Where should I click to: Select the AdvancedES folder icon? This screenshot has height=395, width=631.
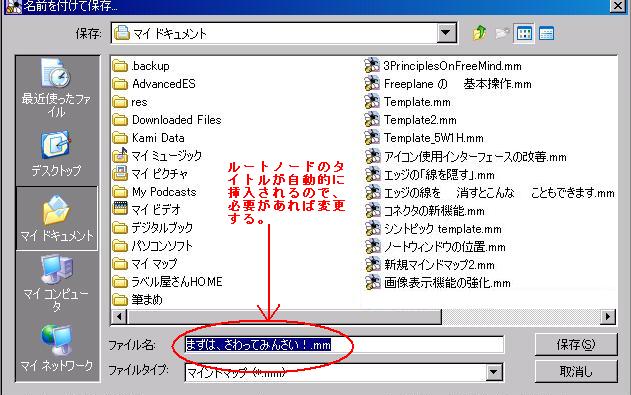pyautogui.click(x=120, y=84)
